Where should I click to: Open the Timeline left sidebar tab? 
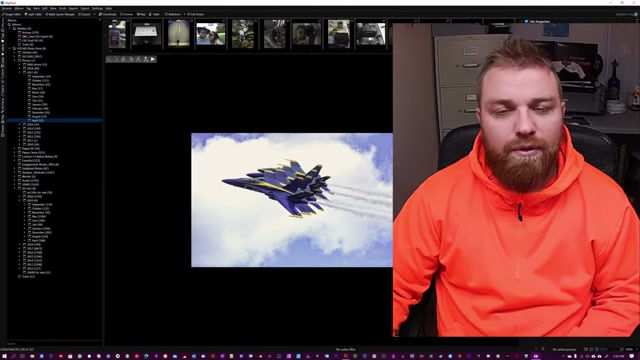pos(3,76)
